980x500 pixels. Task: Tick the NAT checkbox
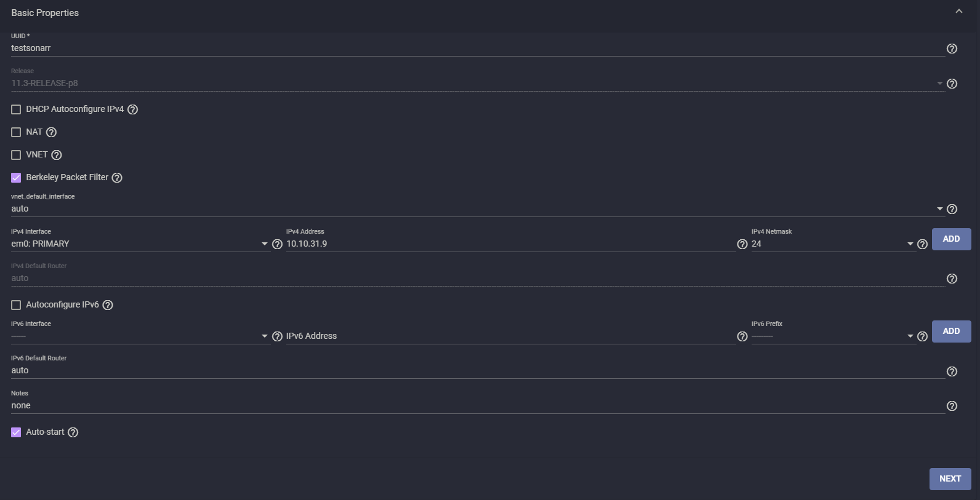point(16,132)
